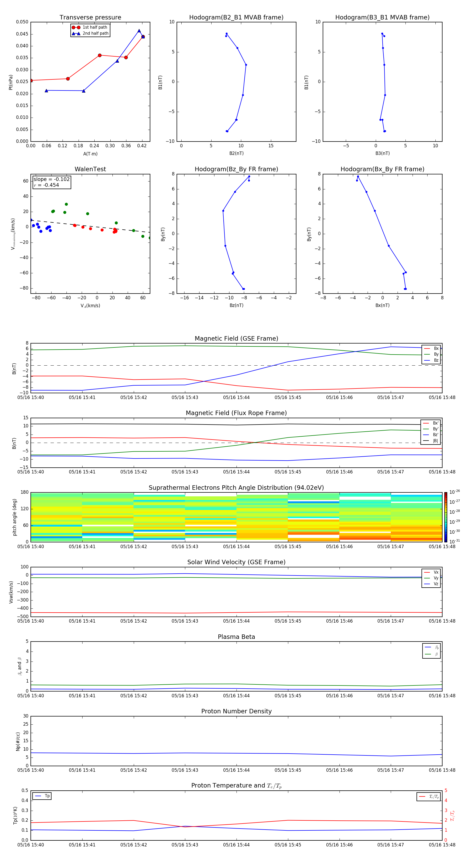Click the "B2(nT)" x-axis label
The image size is (473, 868).
click(x=236, y=154)
